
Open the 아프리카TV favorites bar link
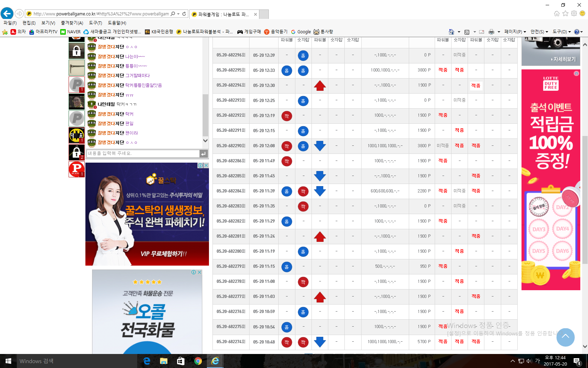[x=43, y=32]
